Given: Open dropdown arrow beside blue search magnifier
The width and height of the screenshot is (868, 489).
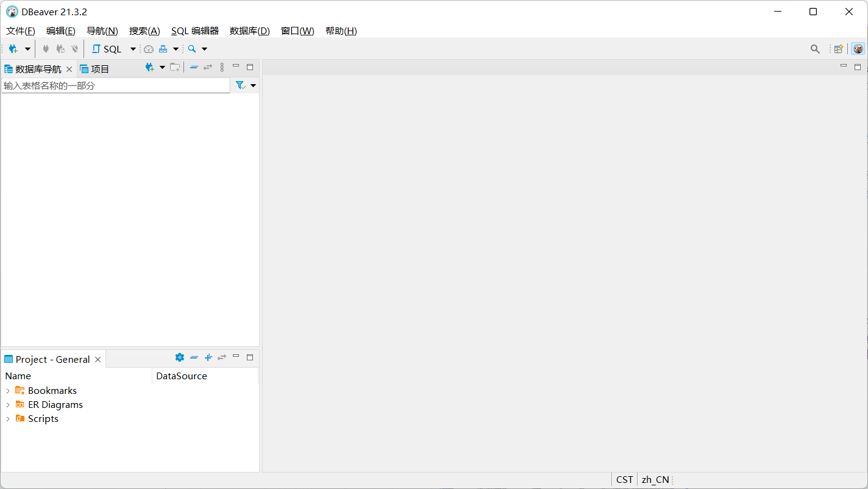Looking at the screenshot, I should 204,49.
